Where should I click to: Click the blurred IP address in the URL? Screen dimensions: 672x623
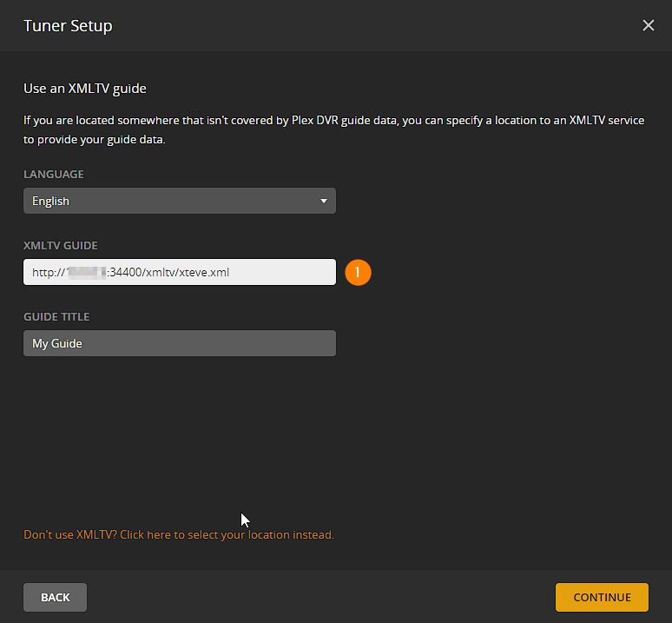[x=87, y=272]
